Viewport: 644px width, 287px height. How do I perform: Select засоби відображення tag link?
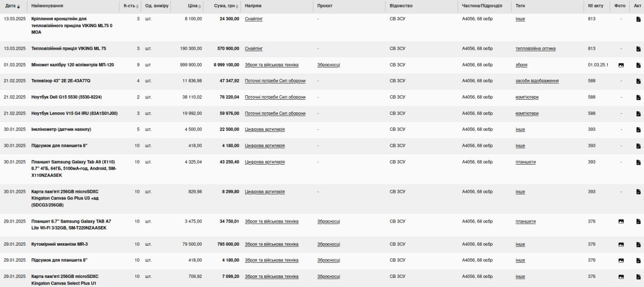[537, 81]
